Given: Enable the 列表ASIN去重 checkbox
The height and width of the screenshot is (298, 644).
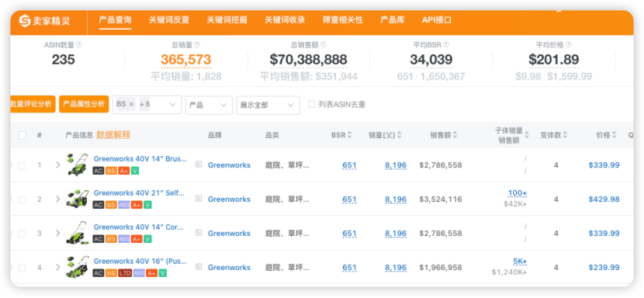Looking at the screenshot, I should pyautogui.click(x=312, y=105).
